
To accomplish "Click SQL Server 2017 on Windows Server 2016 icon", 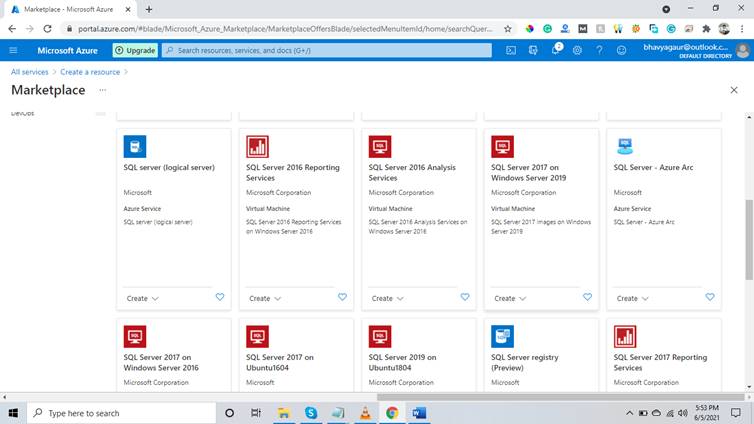I will [x=135, y=336].
